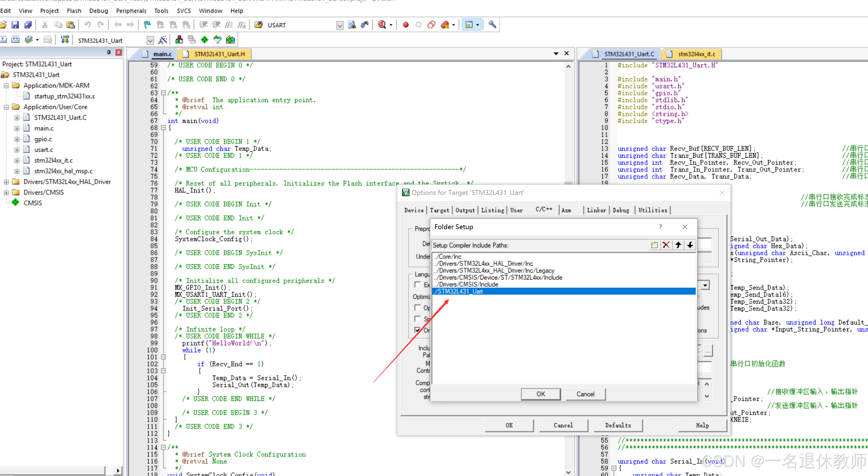Collapse the Application/User/Core folder
Image resolution: width=868 pixels, height=476 pixels.
(x=6, y=107)
